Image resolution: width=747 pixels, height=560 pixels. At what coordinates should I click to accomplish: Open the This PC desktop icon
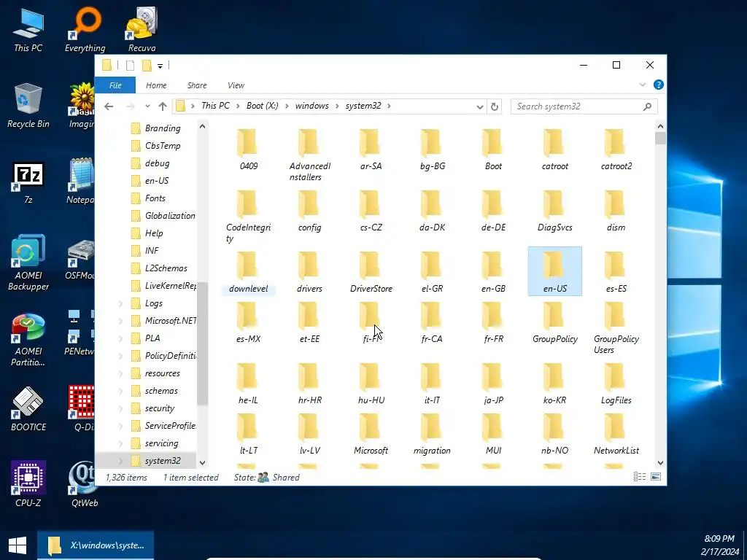tap(28, 29)
